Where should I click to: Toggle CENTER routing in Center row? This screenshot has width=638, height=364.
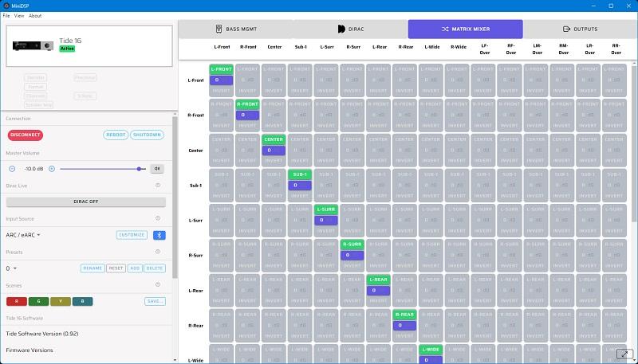coord(273,139)
